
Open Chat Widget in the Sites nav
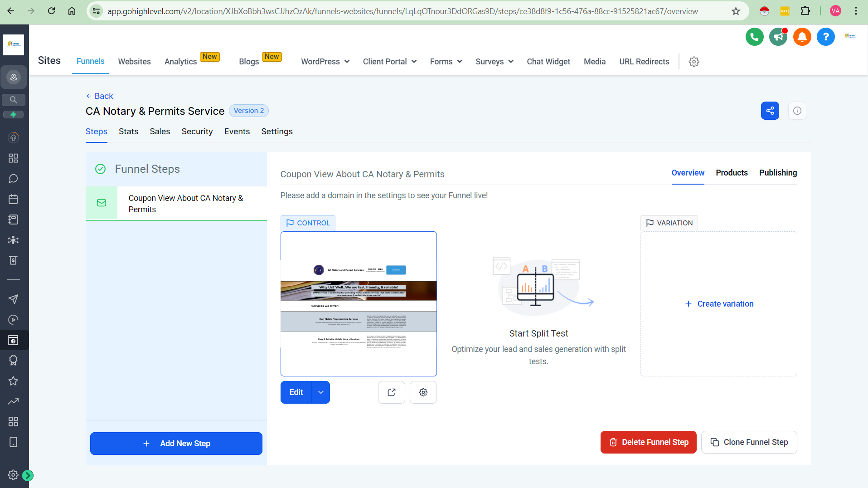click(x=548, y=62)
